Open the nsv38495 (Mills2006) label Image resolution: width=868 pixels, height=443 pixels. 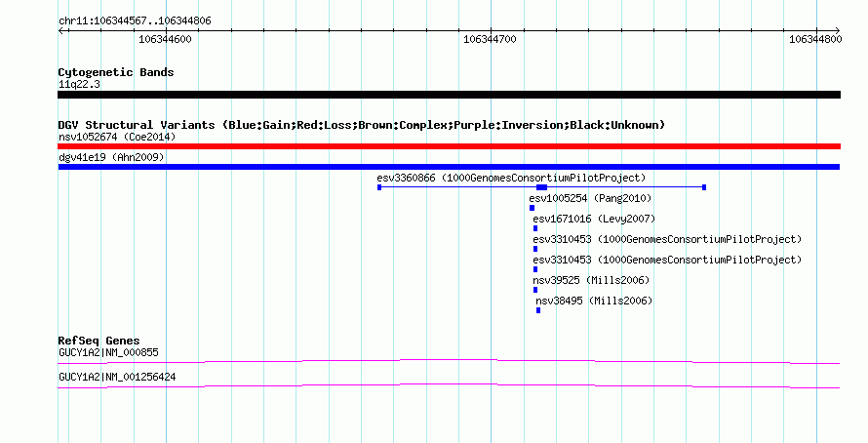594,301
